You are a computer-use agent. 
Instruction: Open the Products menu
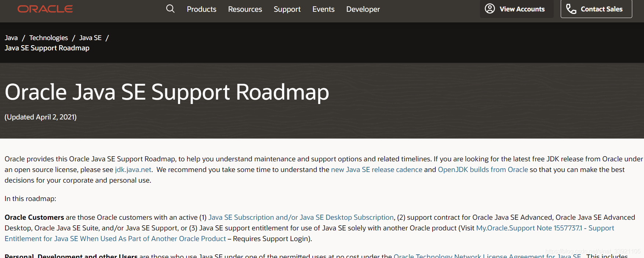(x=201, y=9)
